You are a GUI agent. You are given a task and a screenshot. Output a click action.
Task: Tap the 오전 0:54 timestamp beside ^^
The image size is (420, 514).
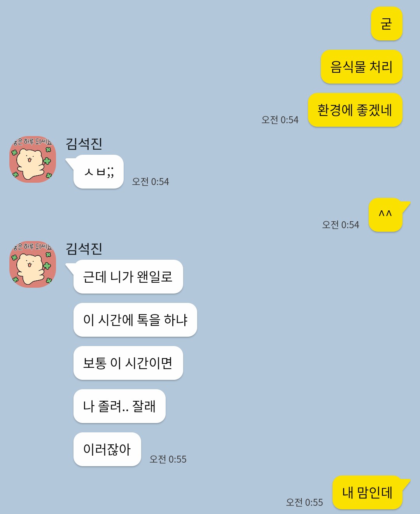point(341,225)
